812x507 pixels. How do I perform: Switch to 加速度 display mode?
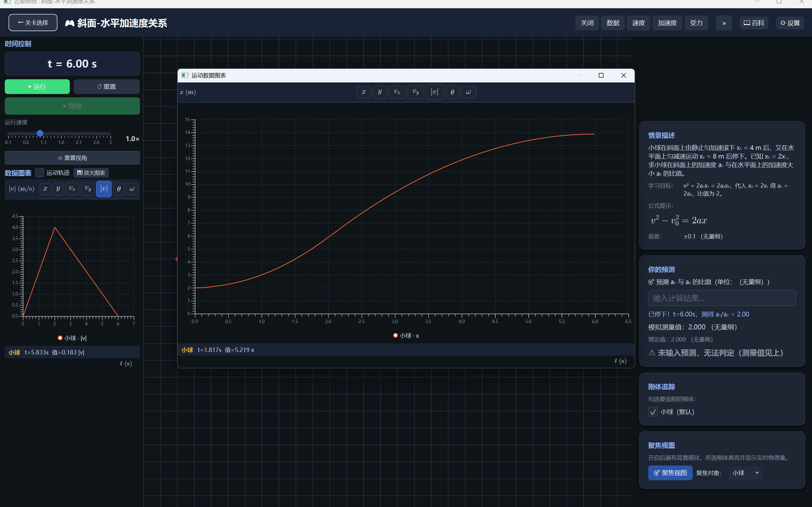pos(667,23)
